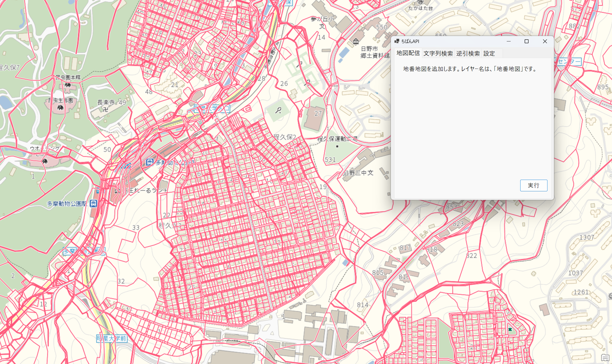Click the 昆虫園本館 label

68,77
